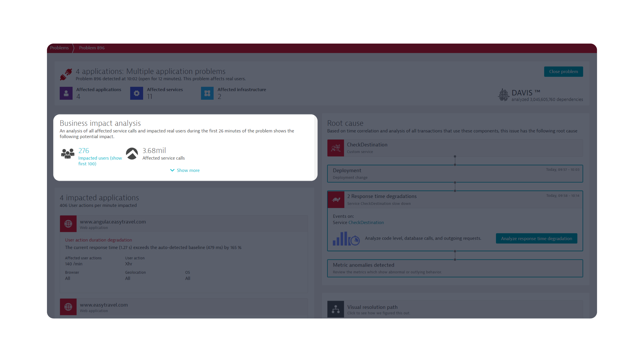
Task: Click the www.angular.easytravel.com globe icon
Action: 68,224
